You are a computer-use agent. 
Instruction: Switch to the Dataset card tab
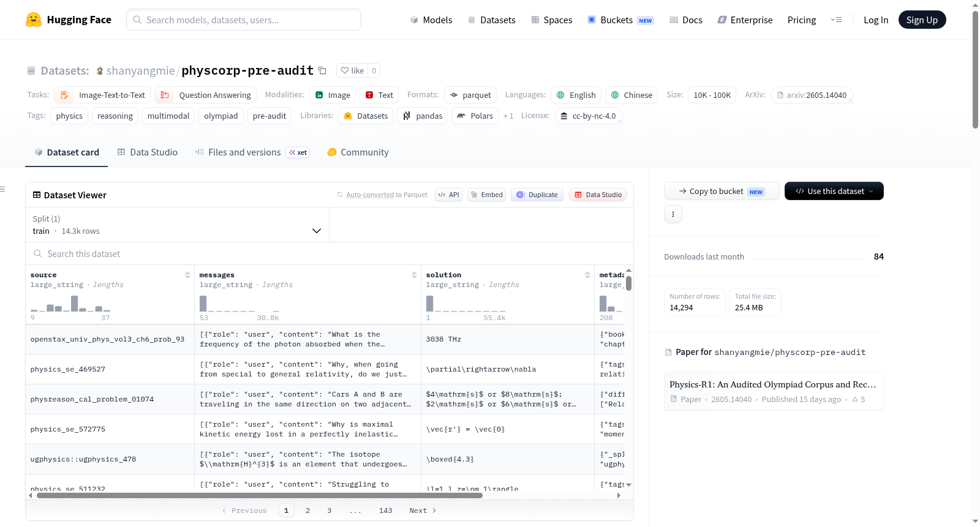(67, 152)
